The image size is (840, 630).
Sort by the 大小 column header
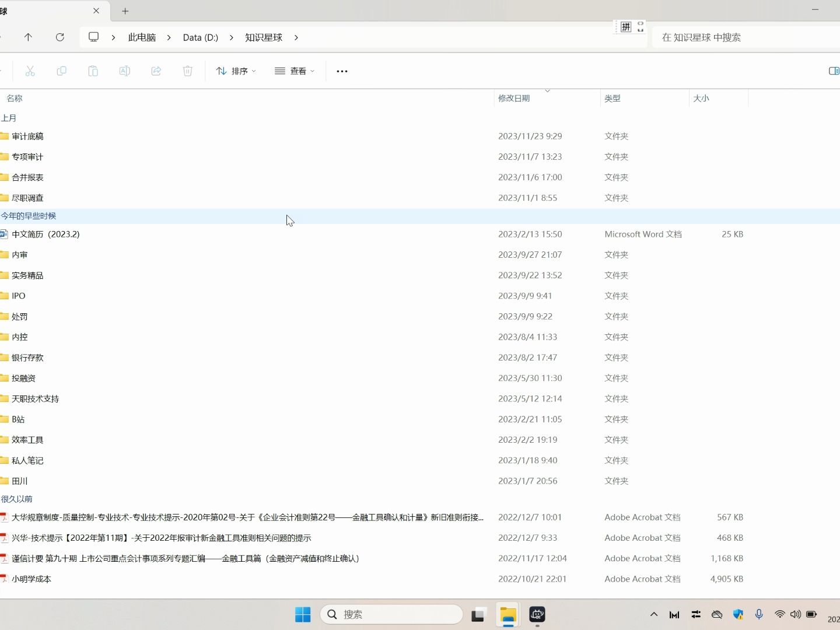point(701,99)
